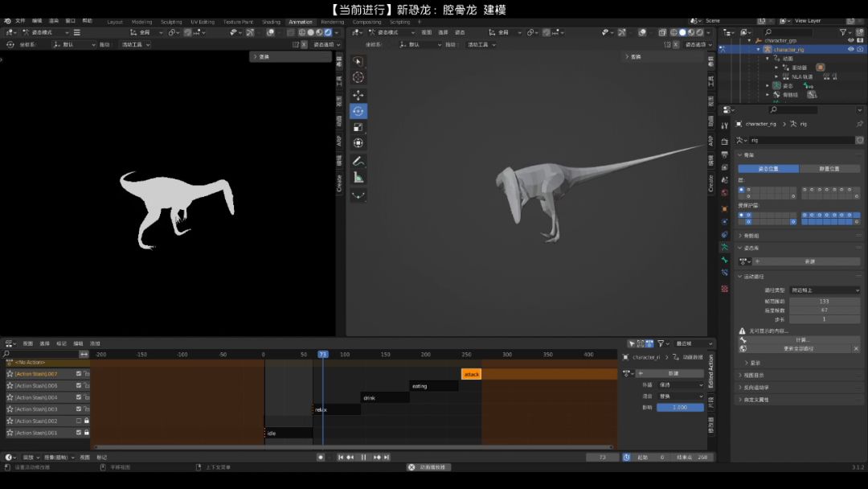868x489 pixels.
Task: Open the path type dropdown showing 附近帧上
Action: [824, 290]
